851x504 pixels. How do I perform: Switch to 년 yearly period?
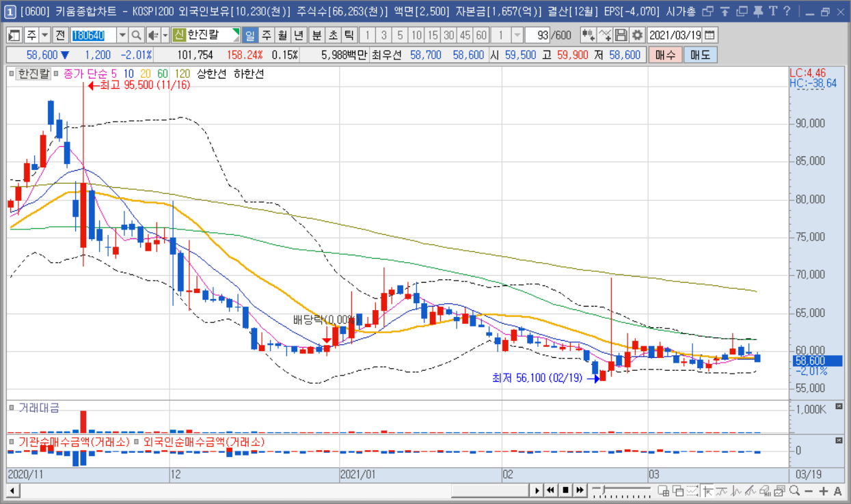click(298, 35)
